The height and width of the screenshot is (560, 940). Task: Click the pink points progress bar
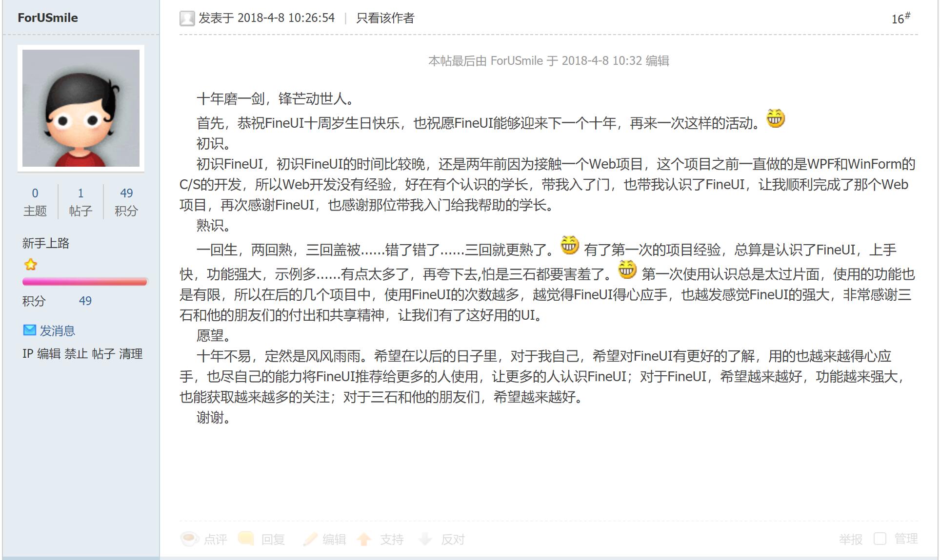point(84,282)
